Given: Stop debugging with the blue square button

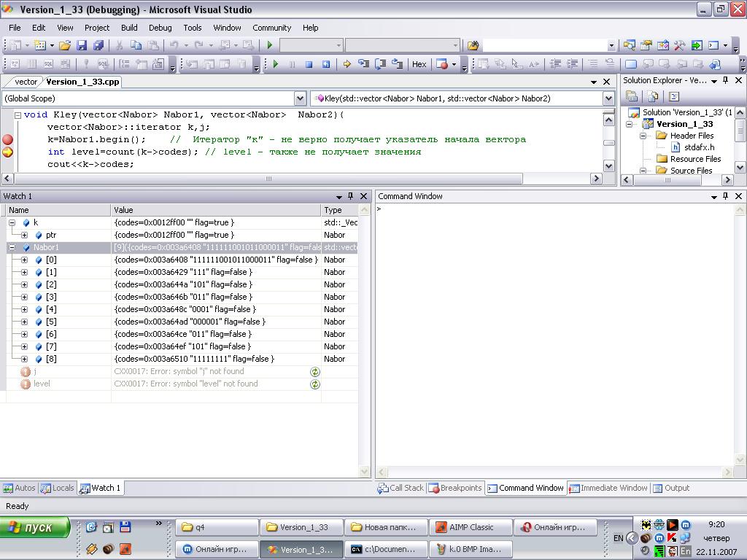Looking at the screenshot, I should point(309,64).
